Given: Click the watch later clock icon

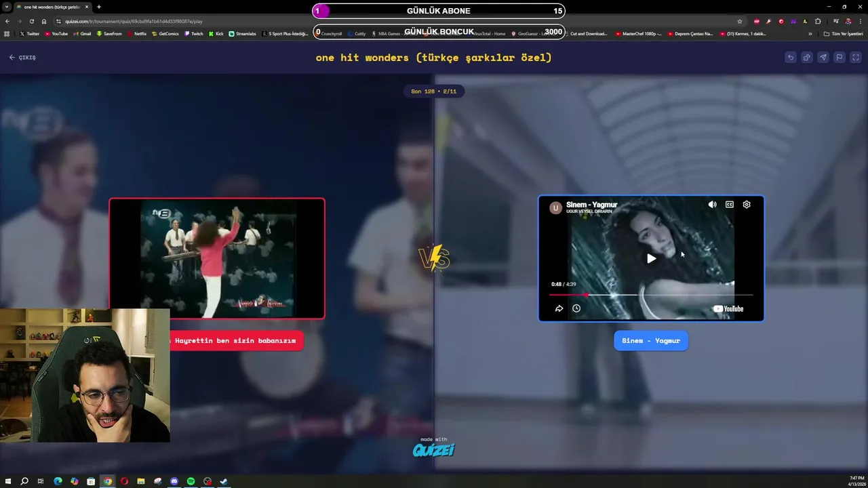Looking at the screenshot, I should pos(576,308).
